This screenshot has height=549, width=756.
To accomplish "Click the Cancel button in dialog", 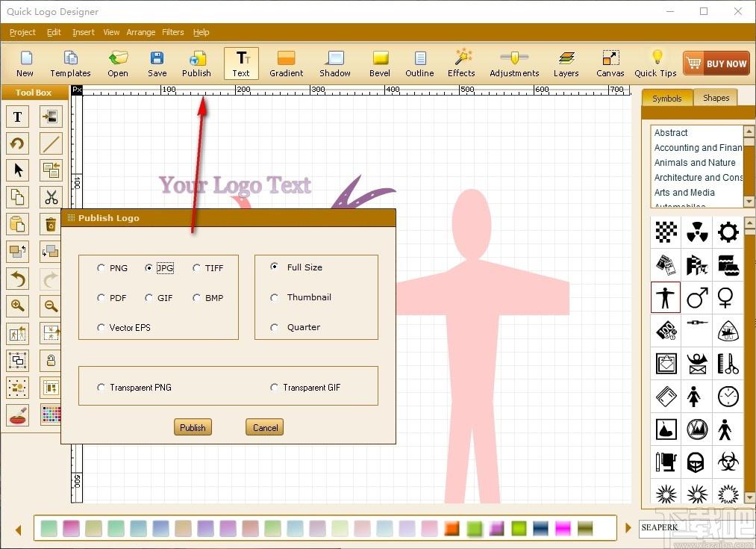I will point(265,427).
